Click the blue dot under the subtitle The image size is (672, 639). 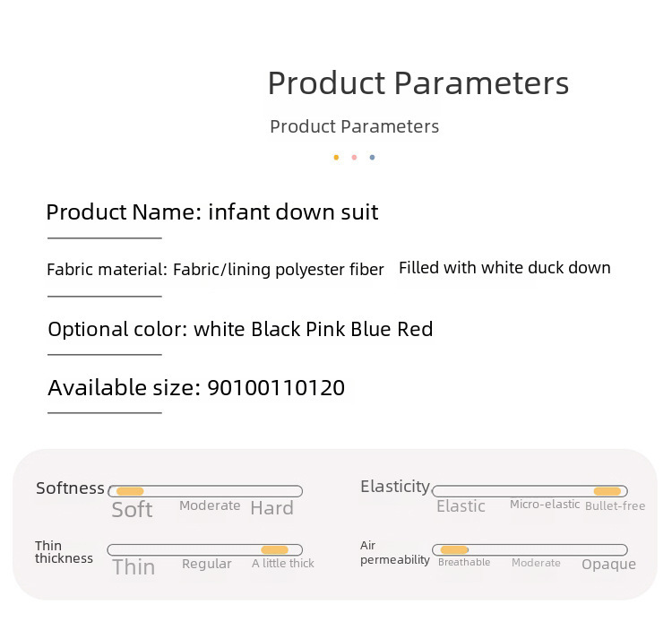[x=372, y=158]
